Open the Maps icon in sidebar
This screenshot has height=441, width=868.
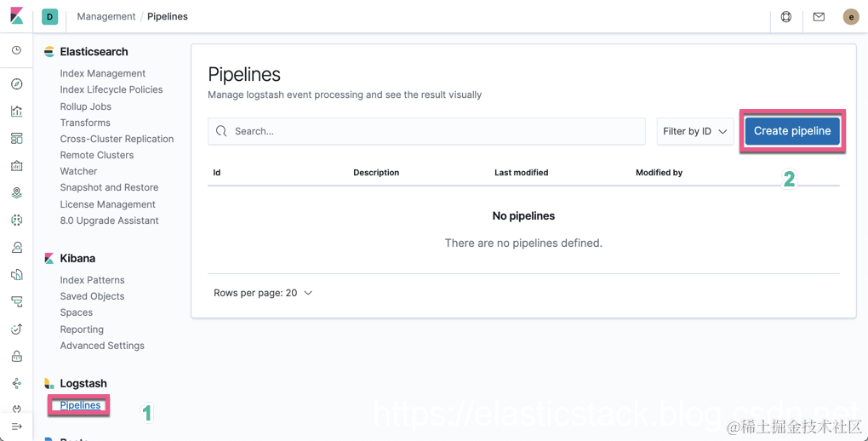16,193
